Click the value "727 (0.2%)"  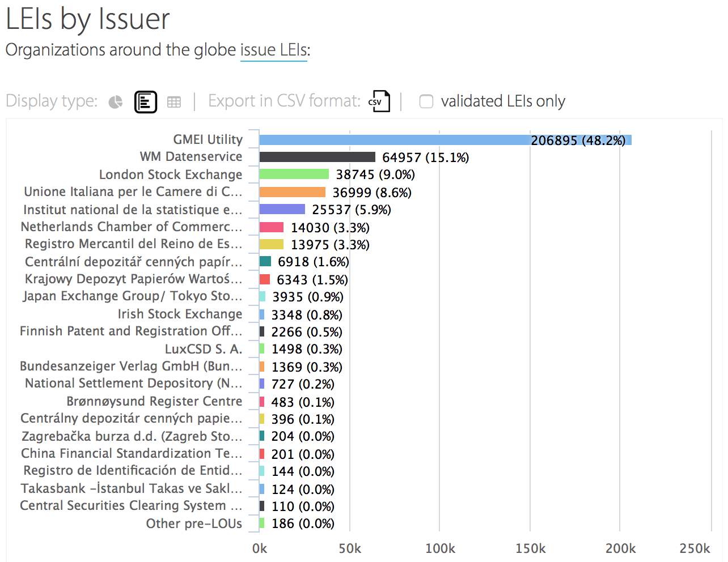(303, 384)
